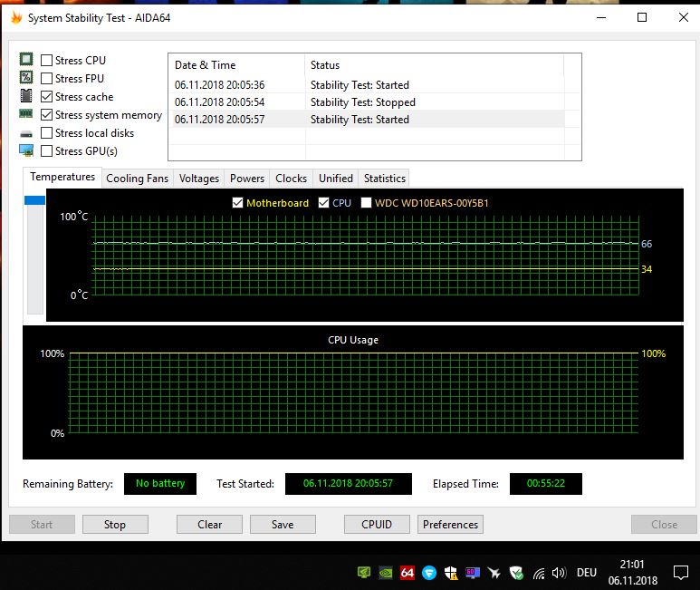700x590 pixels.
Task: Click the Test Started timestamp field
Action: point(349,484)
